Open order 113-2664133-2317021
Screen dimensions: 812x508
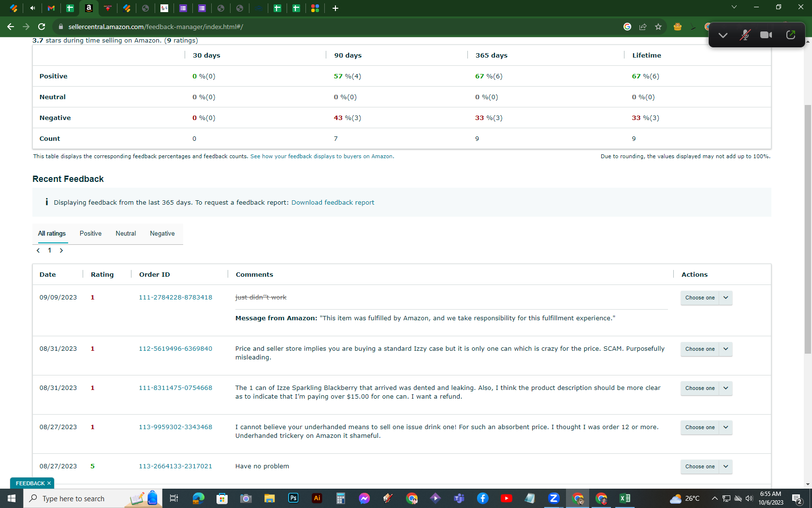[175, 466]
